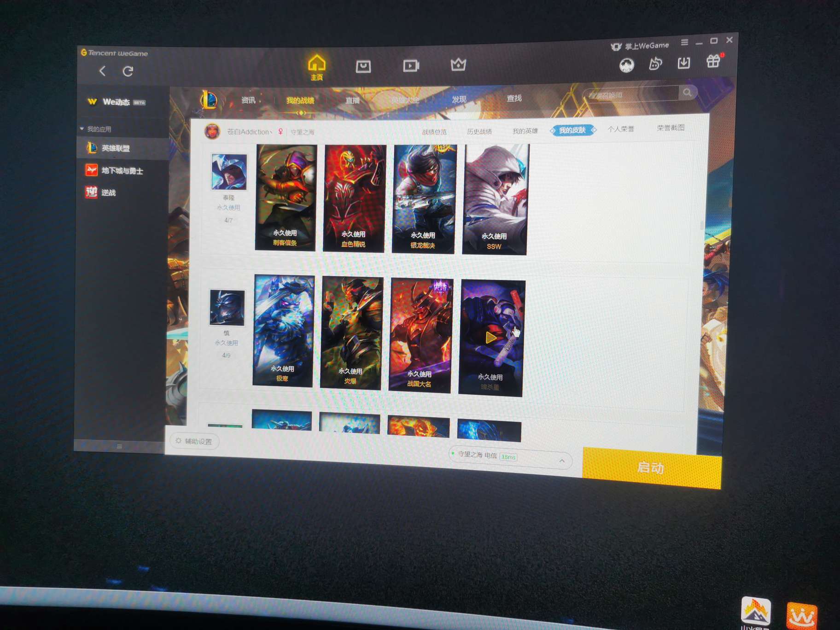
Task: Open 辅助设置 settings button
Action: coord(194,441)
